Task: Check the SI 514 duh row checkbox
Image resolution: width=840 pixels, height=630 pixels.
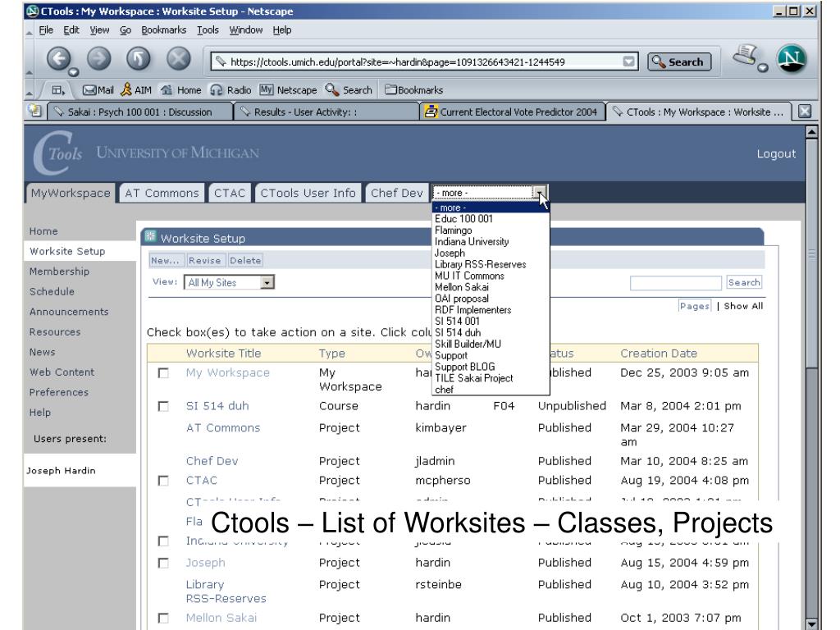Action: click(163, 407)
